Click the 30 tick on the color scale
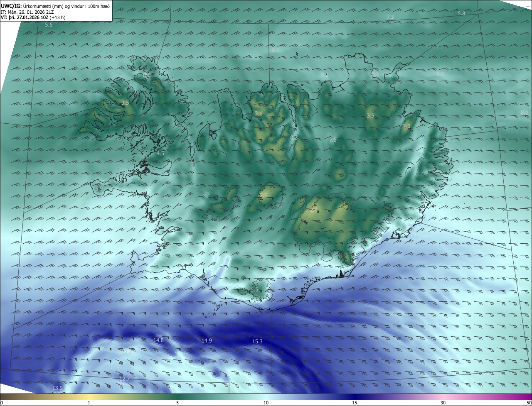Viewport: 532px width, 406px height. 443,403
